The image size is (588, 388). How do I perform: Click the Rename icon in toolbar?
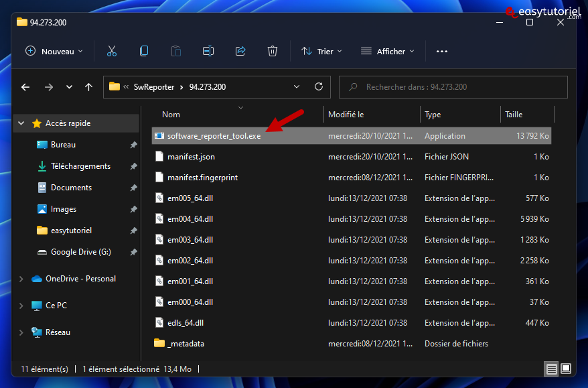tap(208, 51)
